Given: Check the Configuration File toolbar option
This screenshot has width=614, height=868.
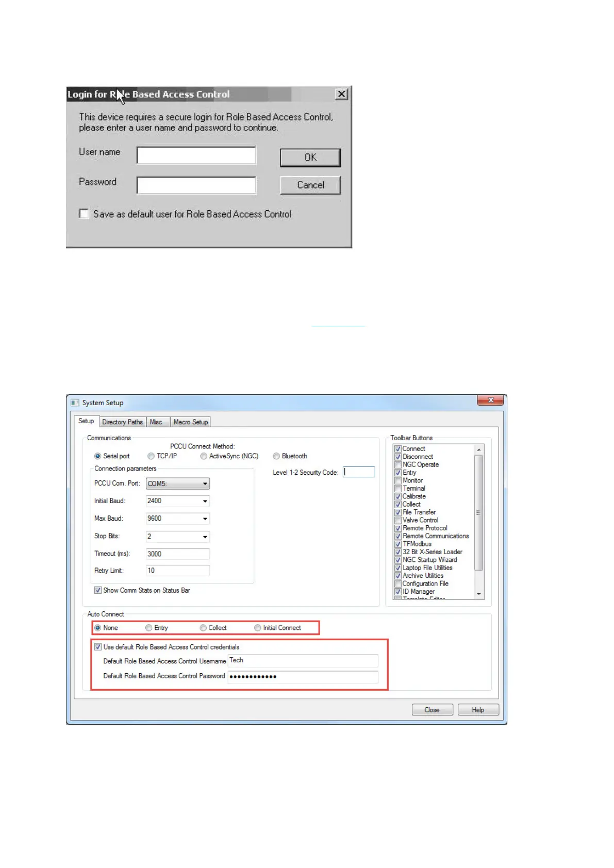Looking at the screenshot, I should [x=398, y=584].
